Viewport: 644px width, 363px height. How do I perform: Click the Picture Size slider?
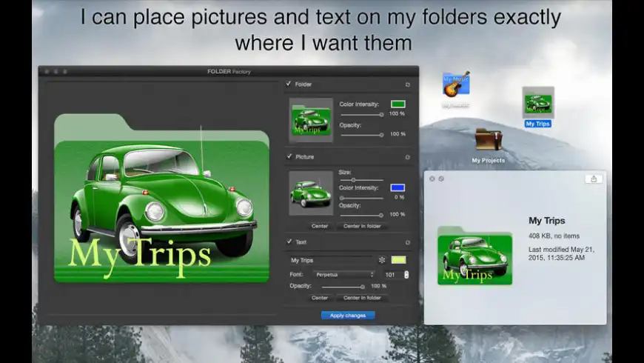(x=362, y=180)
